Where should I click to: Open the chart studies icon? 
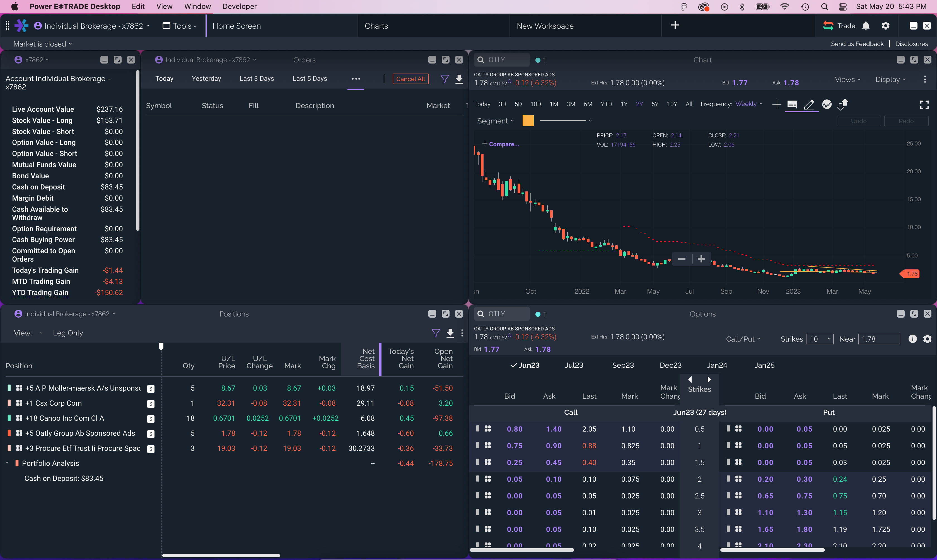[x=826, y=104]
